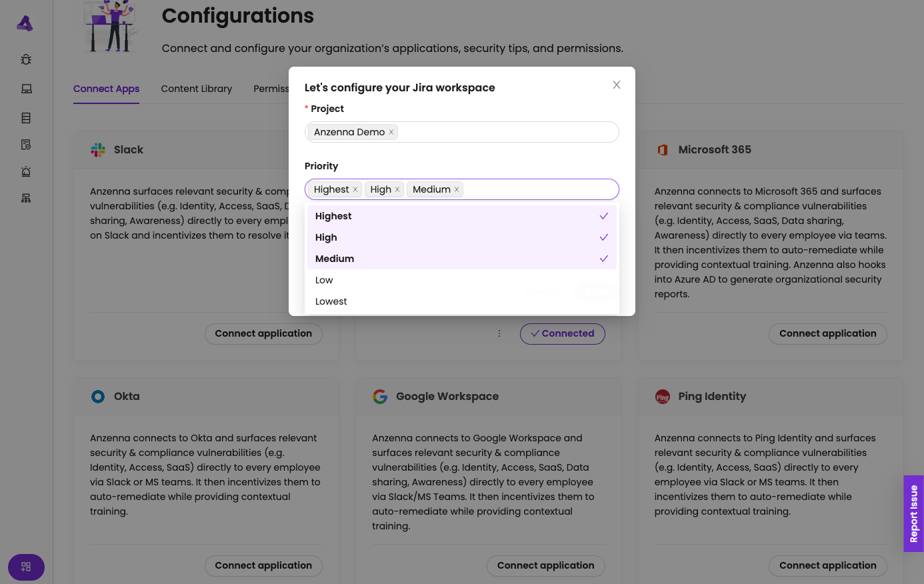Uncheck the High priority option
Image resolution: width=924 pixels, height=584 pixels.
(461, 237)
